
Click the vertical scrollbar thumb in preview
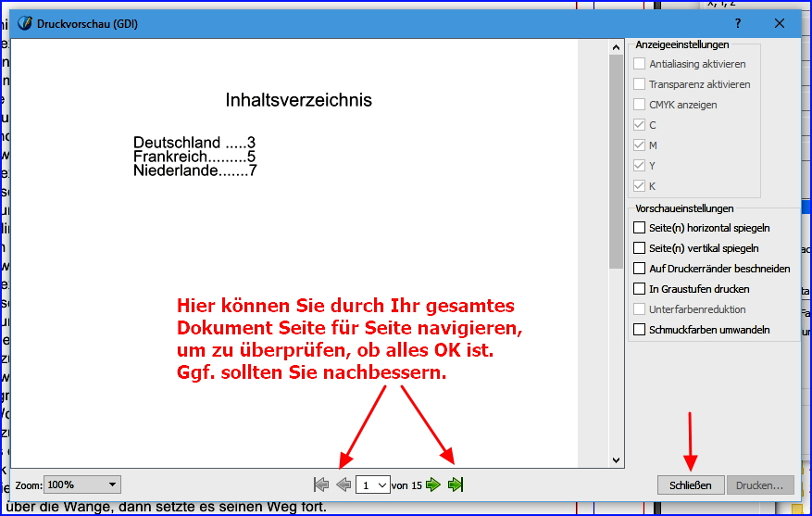point(616,161)
